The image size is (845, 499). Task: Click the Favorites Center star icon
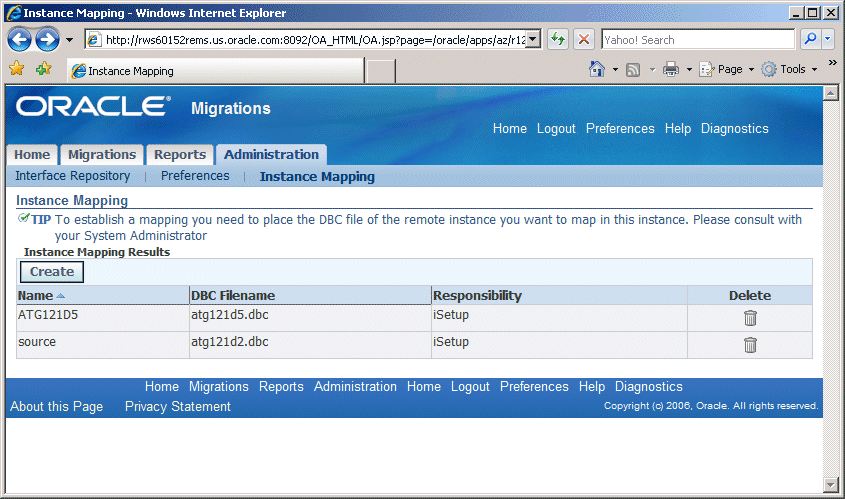[17, 68]
